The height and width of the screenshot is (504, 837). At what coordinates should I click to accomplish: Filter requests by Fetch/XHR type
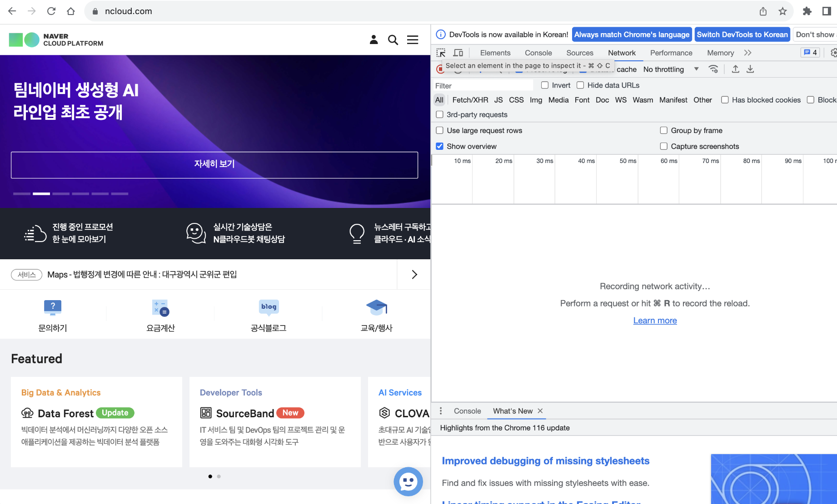(470, 100)
